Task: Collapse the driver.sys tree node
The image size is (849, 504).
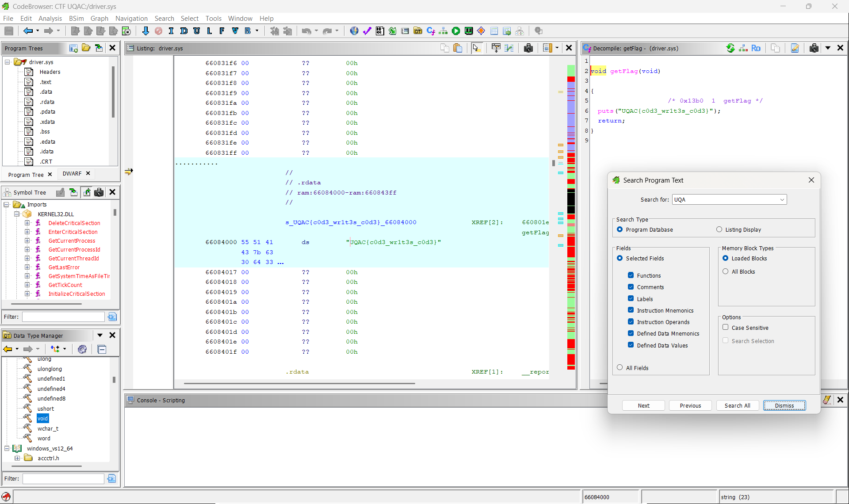Action: coord(8,62)
